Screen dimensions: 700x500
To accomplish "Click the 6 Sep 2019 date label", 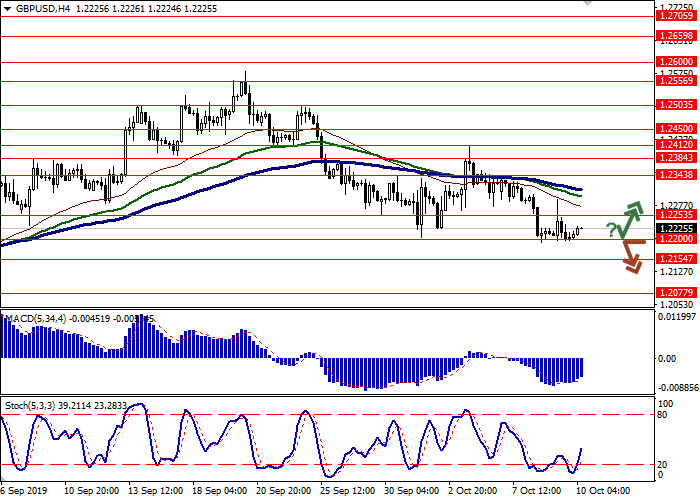I will tap(24, 491).
